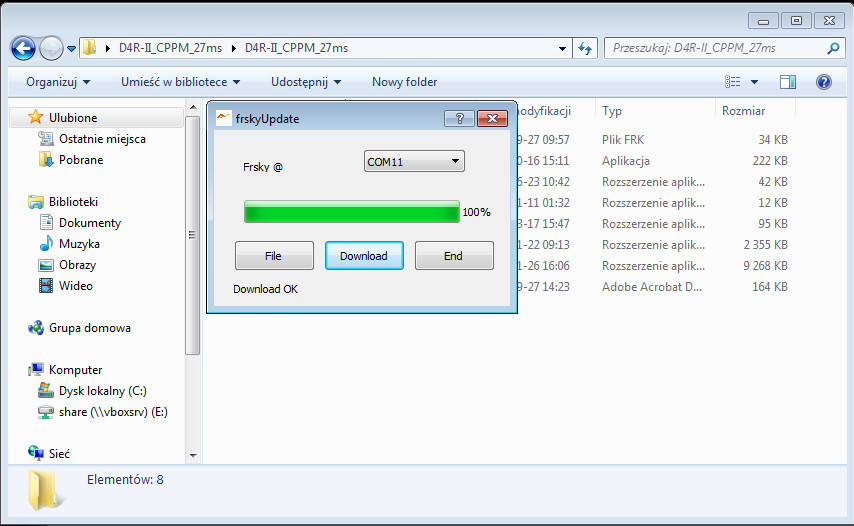Select Biblioteki in navigation pane
The image size is (854, 526).
point(73,202)
